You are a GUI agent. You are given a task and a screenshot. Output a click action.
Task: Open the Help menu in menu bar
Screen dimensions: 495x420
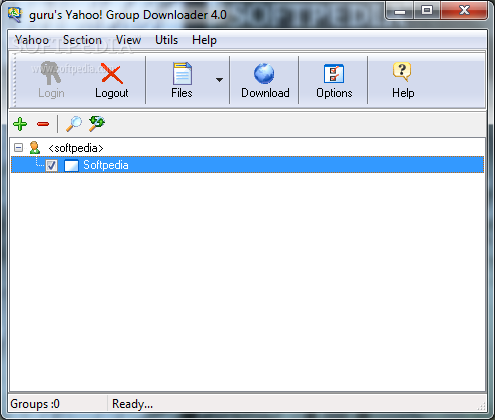pos(204,40)
